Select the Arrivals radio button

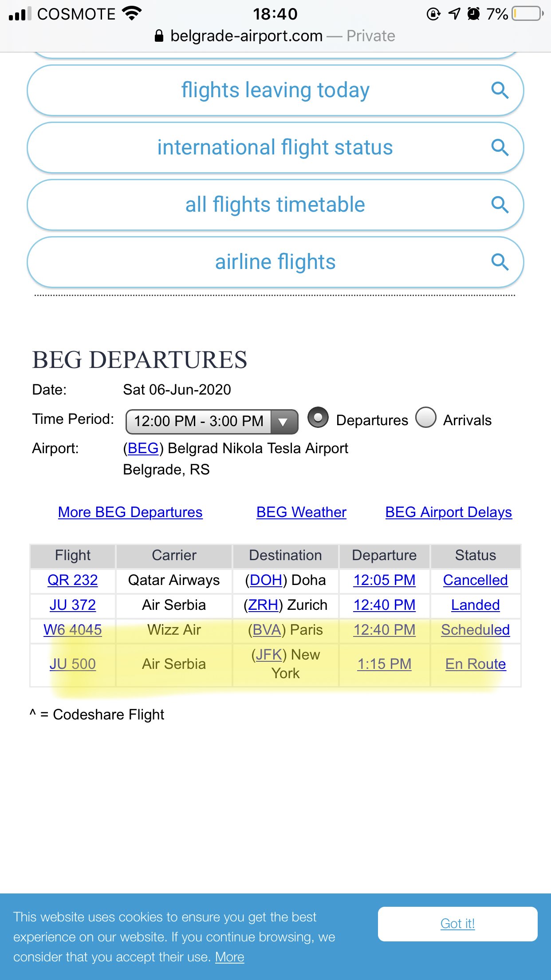pyautogui.click(x=426, y=418)
